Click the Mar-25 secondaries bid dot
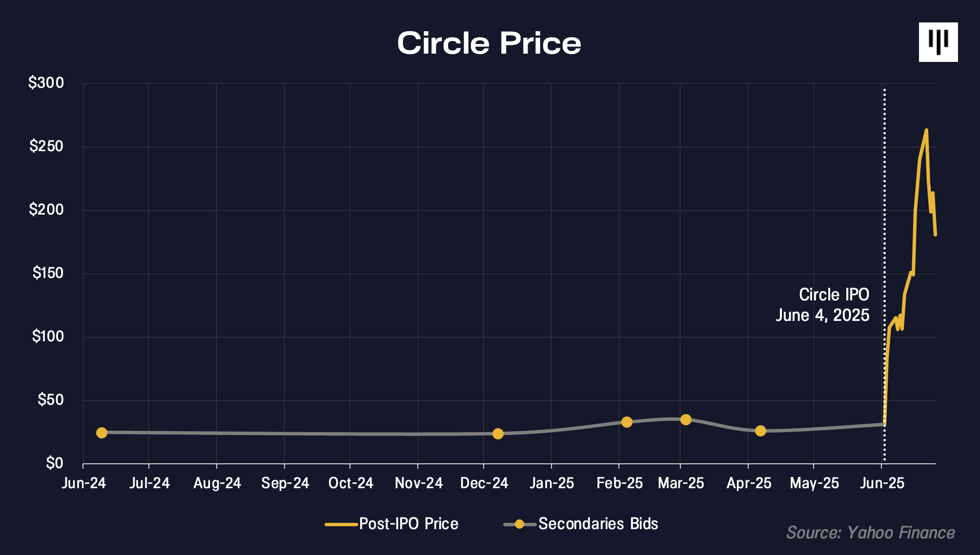The height and width of the screenshot is (555, 980). (x=686, y=419)
